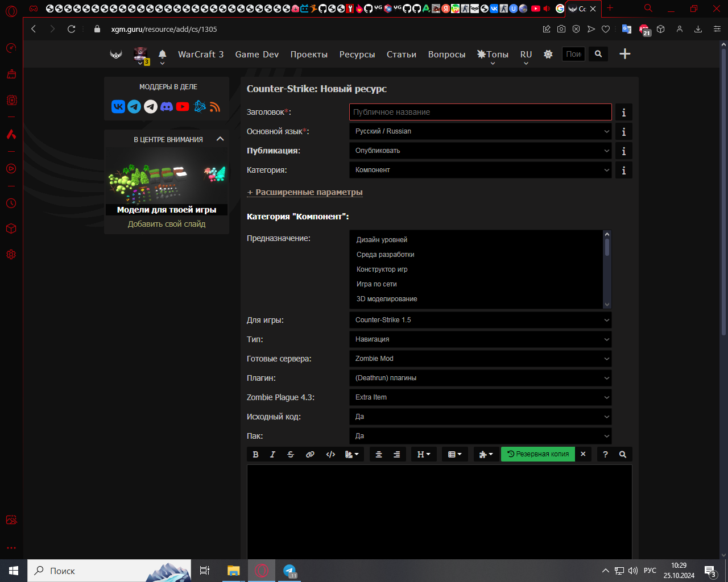Open the history clock in Opera sidebar

11,203
